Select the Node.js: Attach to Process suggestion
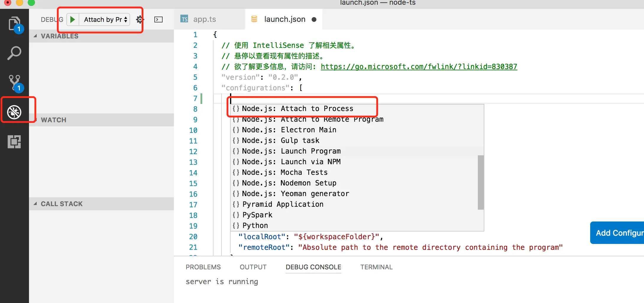This screenshot has height=303, width=644. [357, 109]
